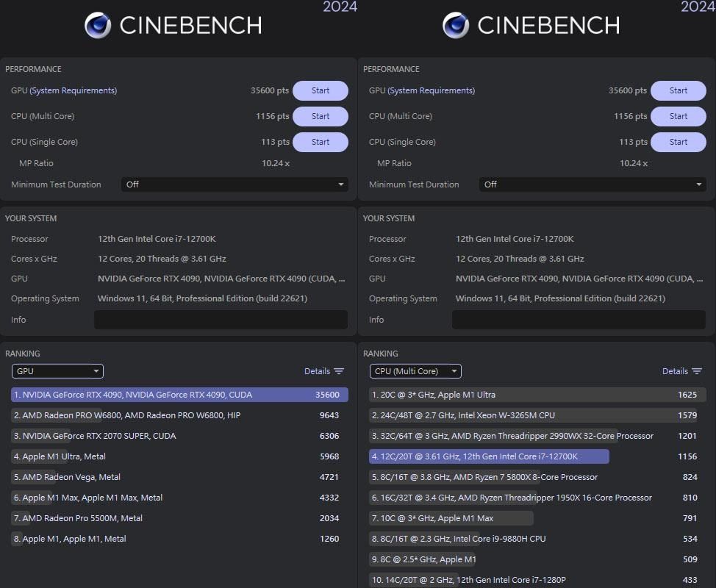Start the GPU benchmark
The image size is (716, 588).
coord(320,90)
